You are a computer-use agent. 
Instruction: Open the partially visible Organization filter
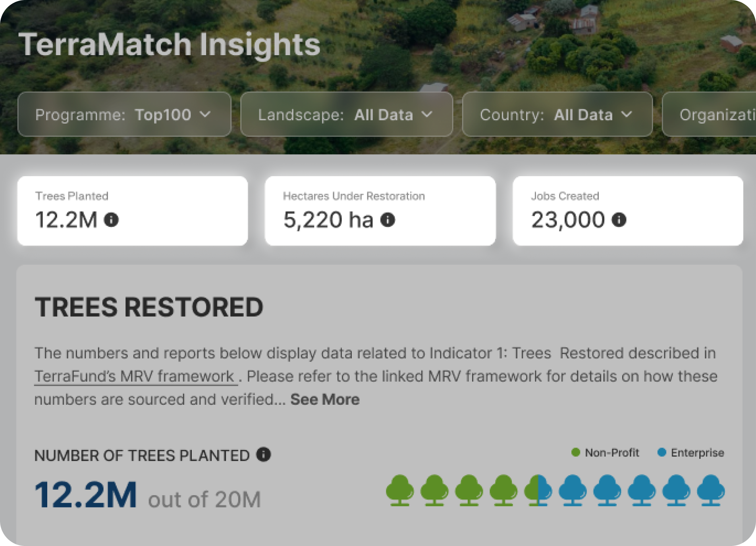[x=711, y=115]
